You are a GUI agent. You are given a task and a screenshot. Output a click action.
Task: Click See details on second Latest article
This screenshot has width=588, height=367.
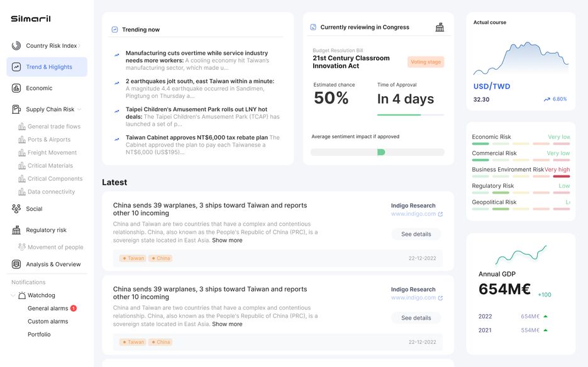[x=416, y=318]
